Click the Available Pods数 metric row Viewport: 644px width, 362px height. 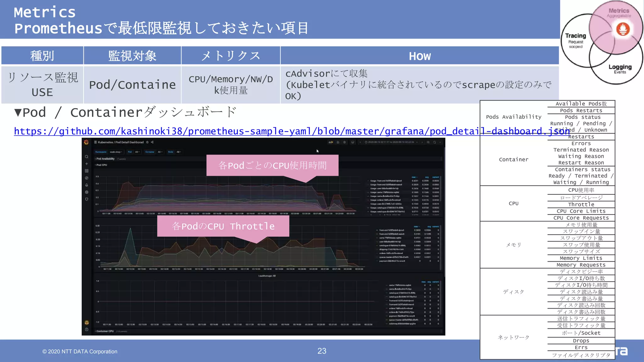click(581, 104)
